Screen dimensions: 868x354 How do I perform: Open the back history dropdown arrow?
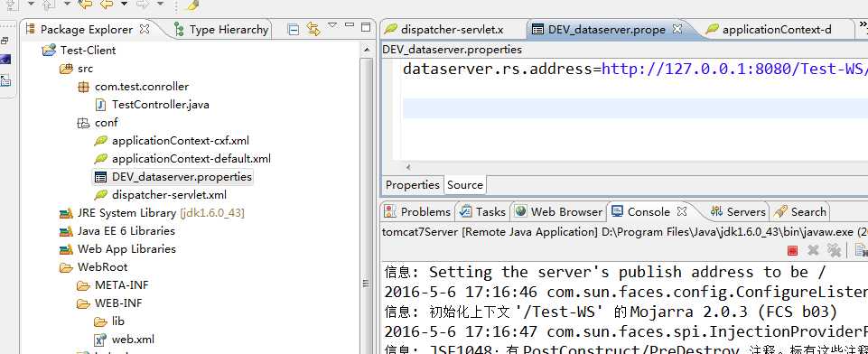(x=124, y=4)
